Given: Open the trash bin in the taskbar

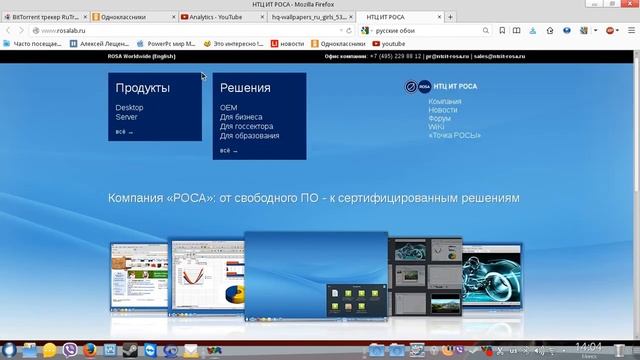Looking at the screenshot, I should (x=620, y=351).
